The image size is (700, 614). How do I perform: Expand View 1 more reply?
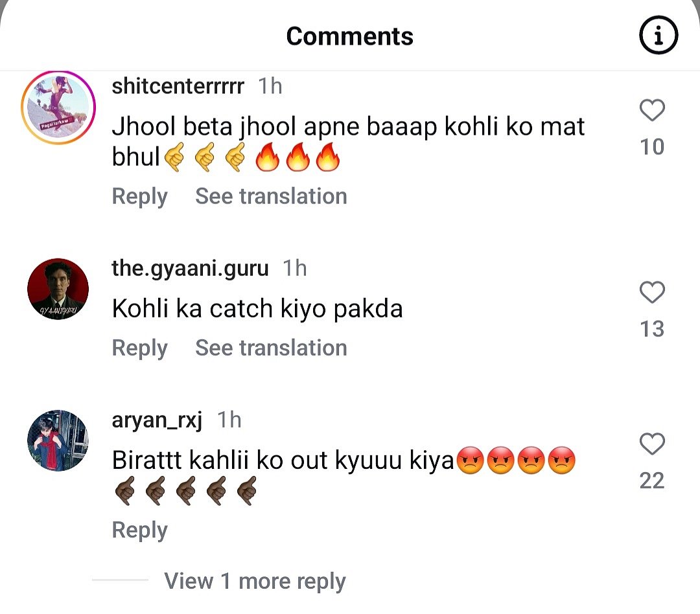click(255, 581)
